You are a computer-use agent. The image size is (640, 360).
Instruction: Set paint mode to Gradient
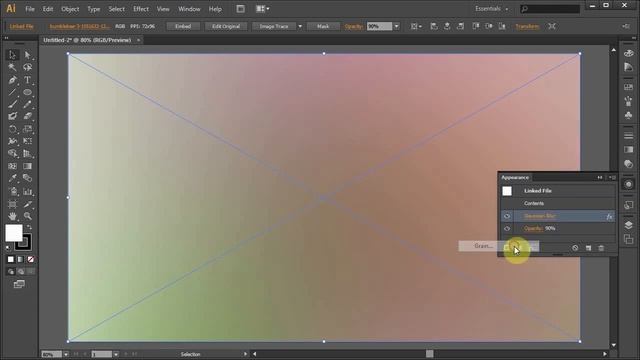coord(20,259)
